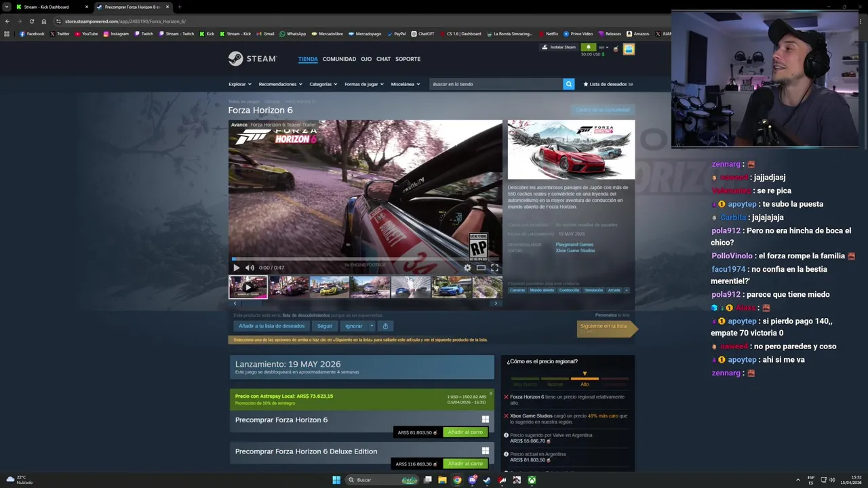The image size is (868, 488).
Task: Open the Instagram bookmark
Action: pyautogui.click(x=116, y=34)
